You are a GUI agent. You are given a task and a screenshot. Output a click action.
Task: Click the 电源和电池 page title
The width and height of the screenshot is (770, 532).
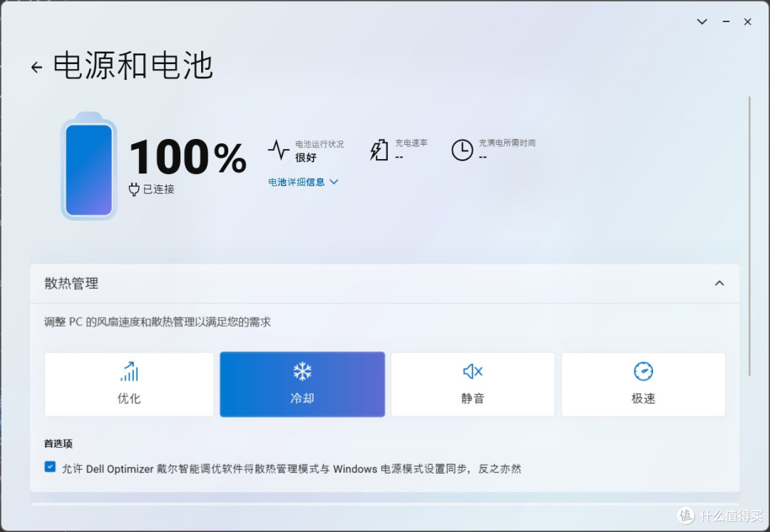click(x=133, y=66)
